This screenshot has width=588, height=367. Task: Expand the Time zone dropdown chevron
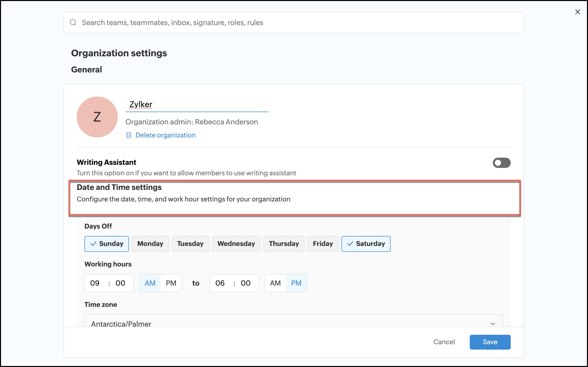(493, 324)
